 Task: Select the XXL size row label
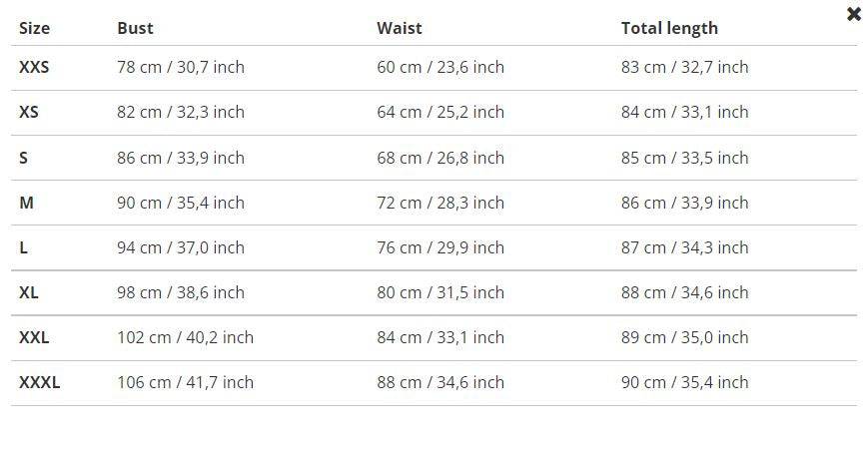pos(34,337)
